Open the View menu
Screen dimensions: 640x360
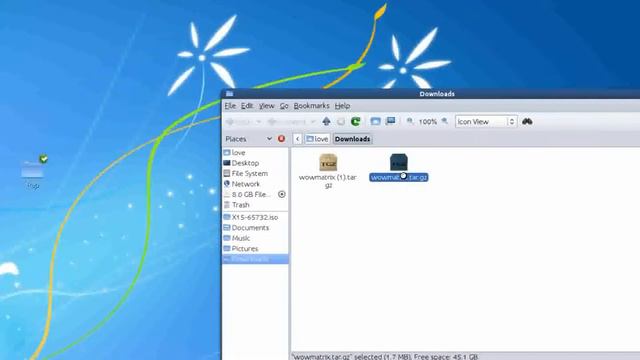[x=267, y=106]
